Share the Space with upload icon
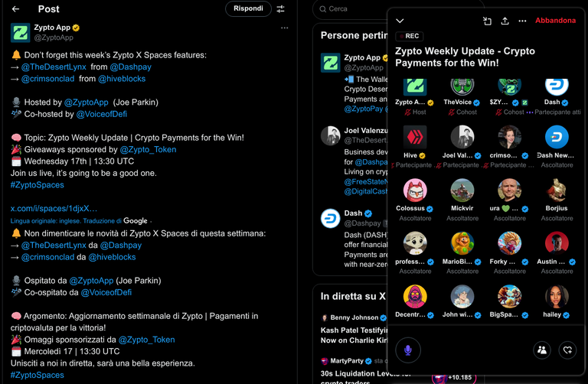This screenshot has height=384, width=588. 505,21
